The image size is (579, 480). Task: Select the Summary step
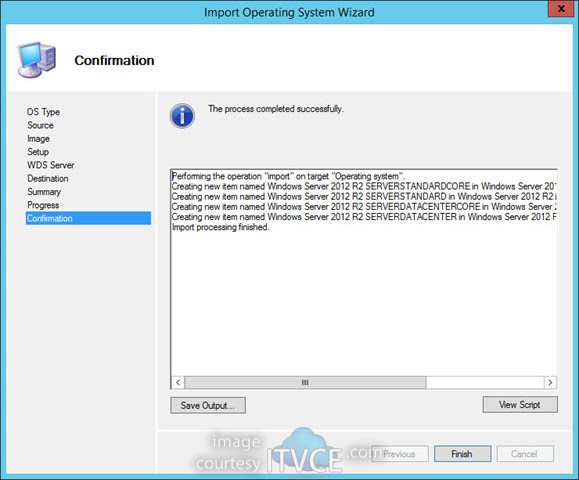pyautogui.click(x=44, y=192)
